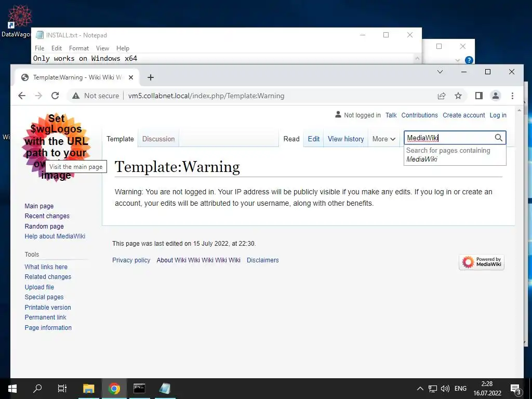Click the DataWagon desktop shortcut icon
Viewport: 532px width, 399px height.
(x=19, y=20)
